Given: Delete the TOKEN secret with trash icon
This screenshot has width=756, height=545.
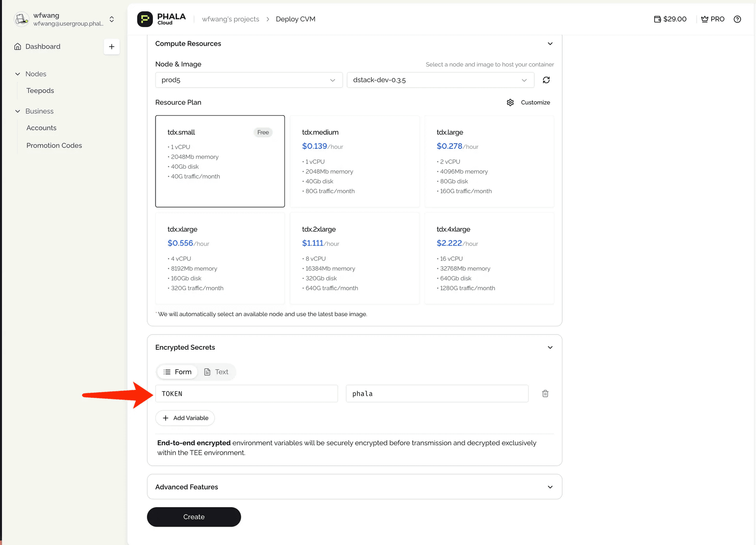Looking at the screenshot, I should 545,394.
